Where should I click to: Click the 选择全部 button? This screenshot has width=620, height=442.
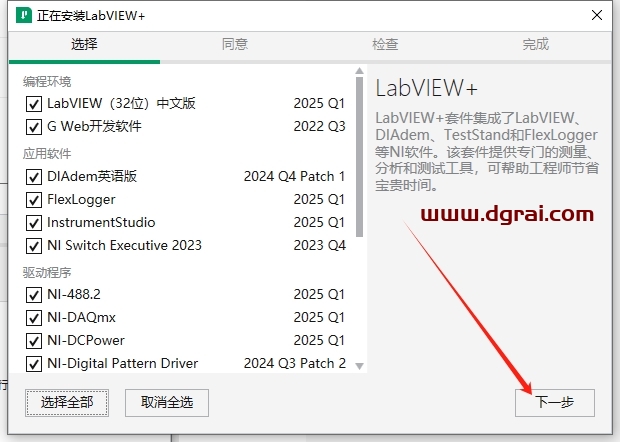coord(67,402)
